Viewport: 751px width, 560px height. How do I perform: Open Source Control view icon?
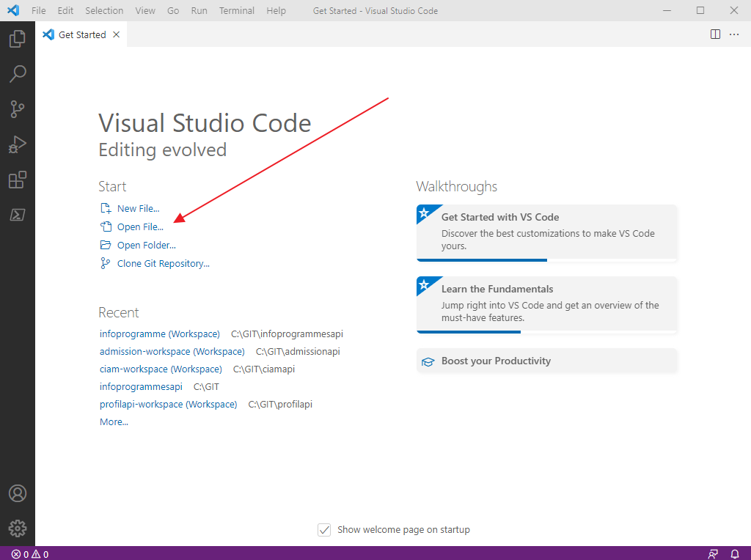[x=18, y=109]
